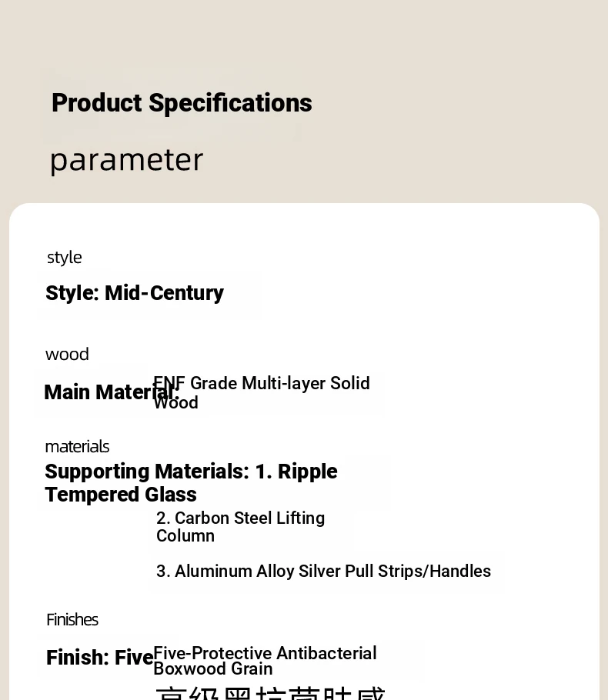Screen dimensions: 608x700
Task: Click the bold 'Style:' label
Action: point(72,293)
